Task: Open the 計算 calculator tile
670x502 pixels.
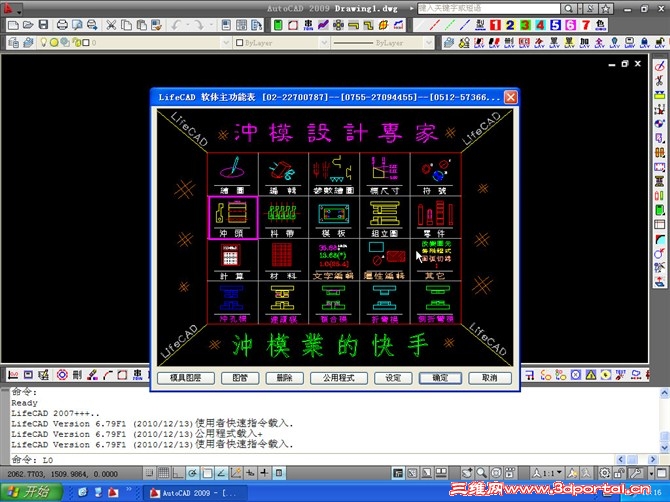Action: pyautogui.click(x=233, y=260)
